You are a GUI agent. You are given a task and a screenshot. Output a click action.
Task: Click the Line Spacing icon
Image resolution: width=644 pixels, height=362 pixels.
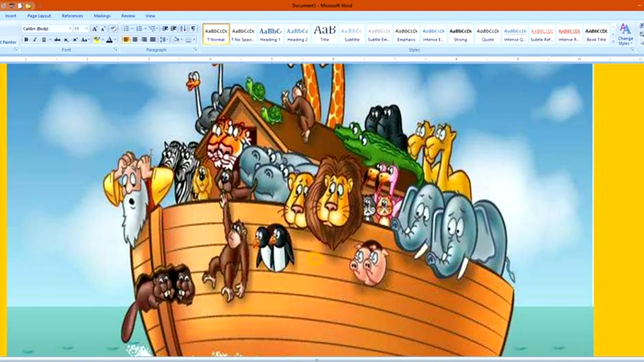[x=165, y=40]
